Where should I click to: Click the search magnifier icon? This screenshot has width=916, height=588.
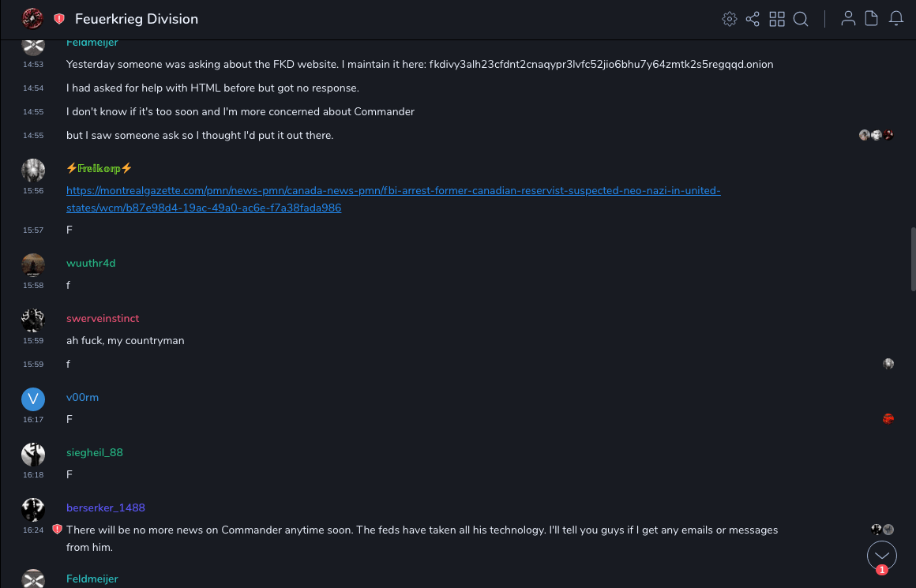pos(801,19)
